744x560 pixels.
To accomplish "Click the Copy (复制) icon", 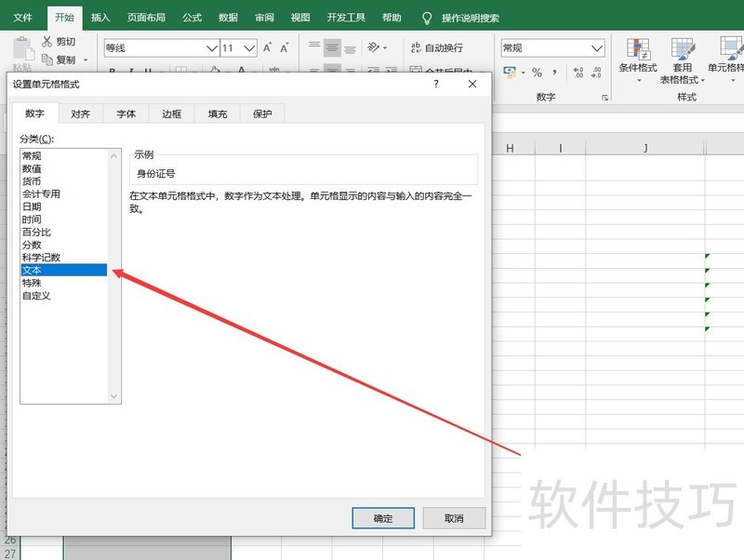I will click(x=46, y=60).
